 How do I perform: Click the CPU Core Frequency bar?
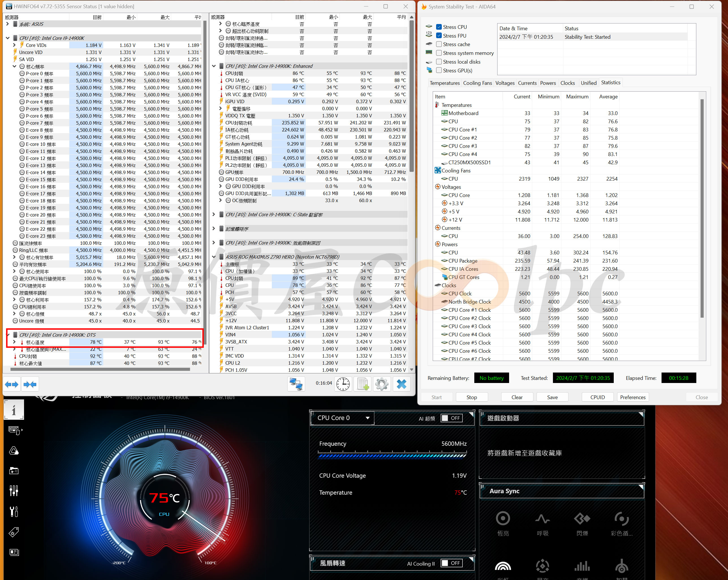(x=392, y=454)
